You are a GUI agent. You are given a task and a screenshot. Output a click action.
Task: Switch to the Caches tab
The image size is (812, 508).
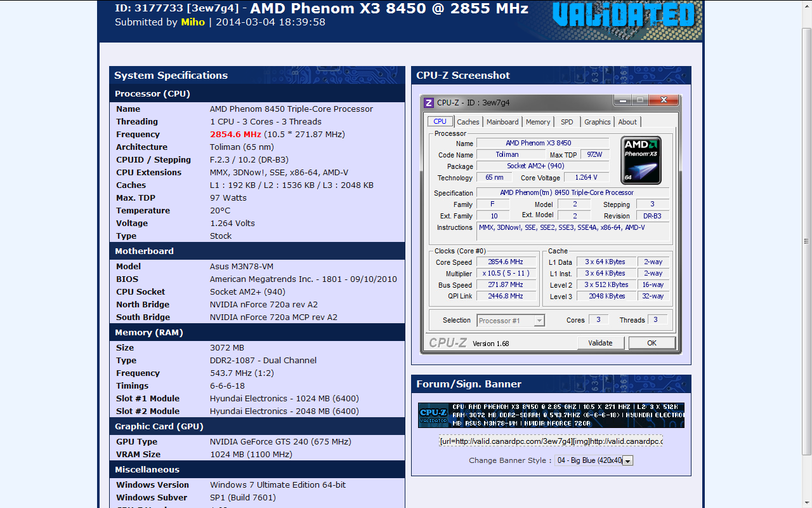click(x=468, y=122)
